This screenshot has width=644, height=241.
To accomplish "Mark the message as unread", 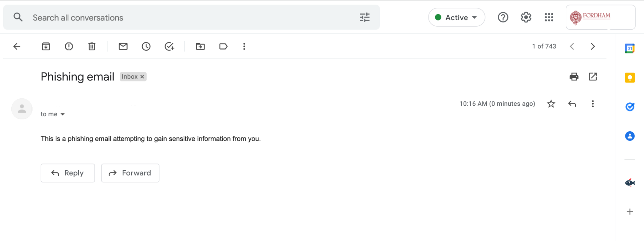I will [123, 46].
